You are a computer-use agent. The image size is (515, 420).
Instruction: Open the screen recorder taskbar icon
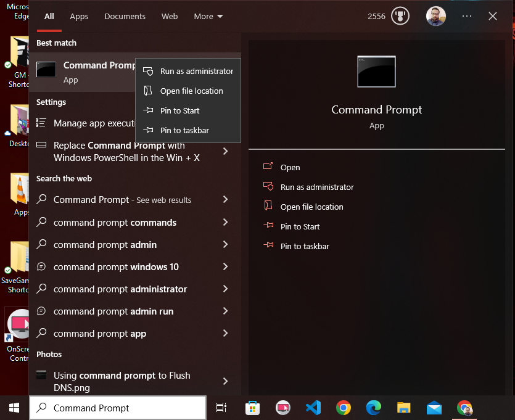283,408
